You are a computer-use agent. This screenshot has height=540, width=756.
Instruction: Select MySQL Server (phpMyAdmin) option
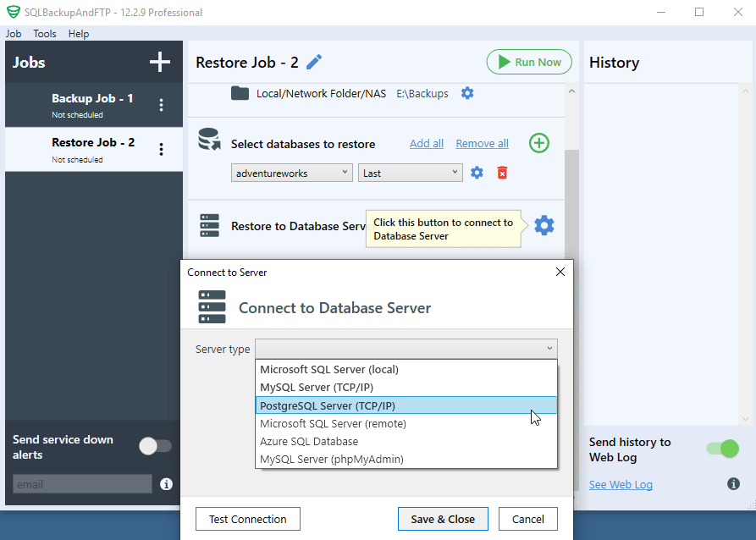pos(406,459)
